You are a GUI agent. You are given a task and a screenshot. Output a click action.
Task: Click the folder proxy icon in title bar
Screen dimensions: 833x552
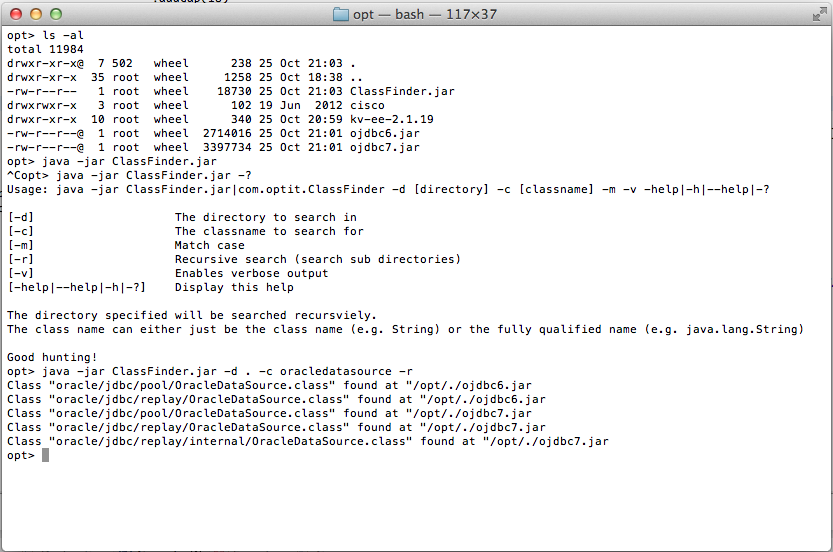click(341, 14)
